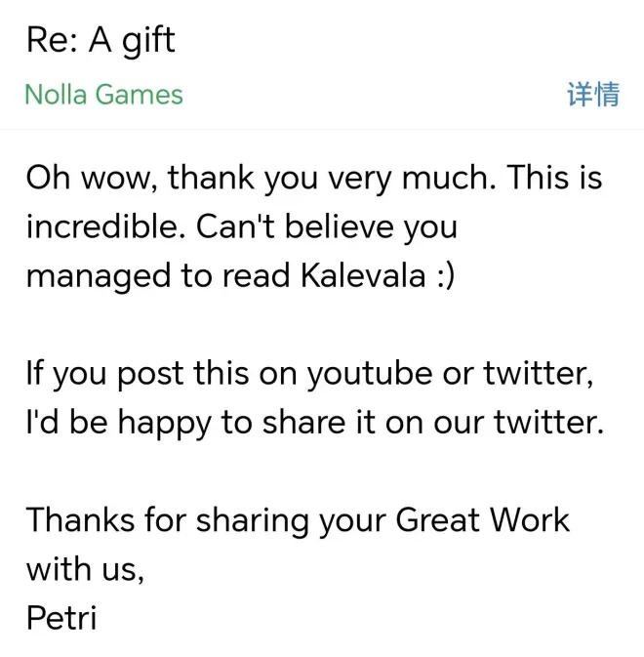
Task: Click the "with us," closing line
Action: click(85, 568)
